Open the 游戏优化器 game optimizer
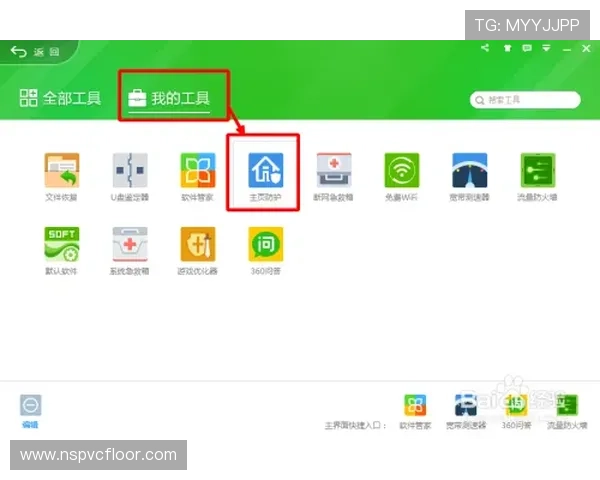 coord(197,246)
